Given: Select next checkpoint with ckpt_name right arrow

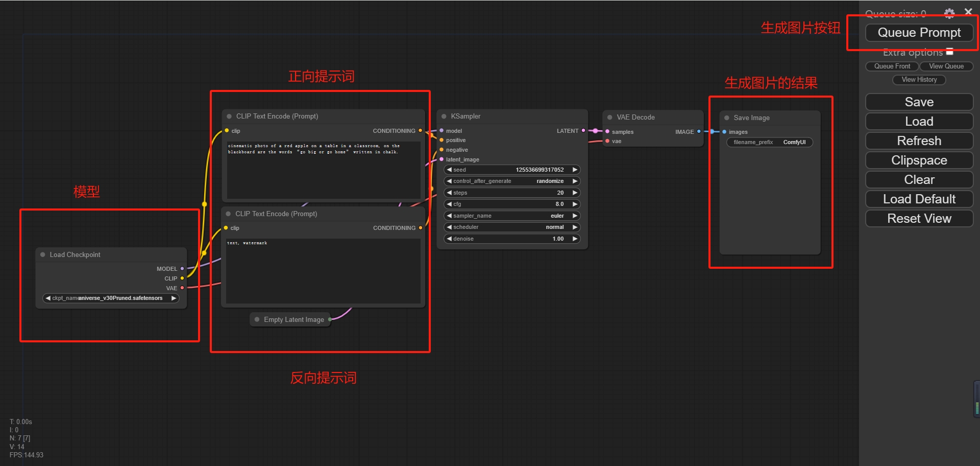Looking at the screenshot, I should 174,298.
